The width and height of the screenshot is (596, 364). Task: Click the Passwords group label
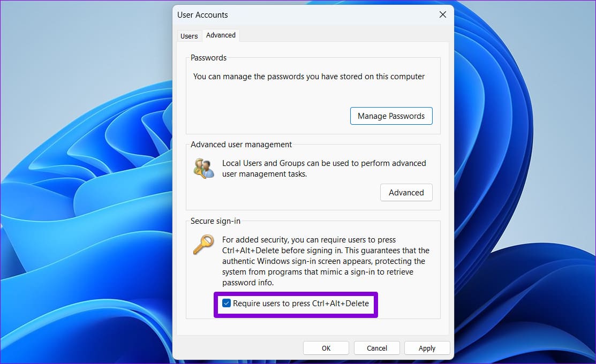click(208, 58)
